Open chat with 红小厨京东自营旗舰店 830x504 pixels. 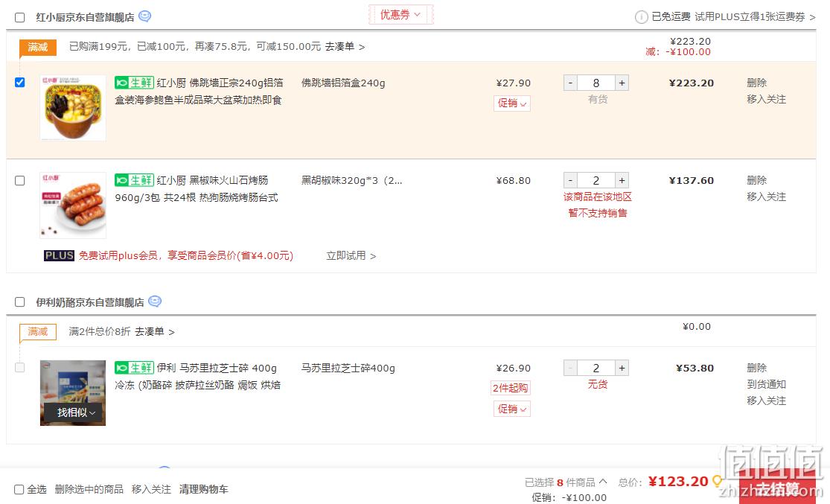144,16
